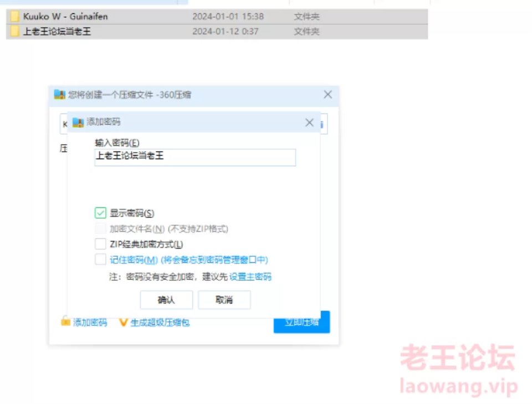Click the disabled 加密文件名 checkbox
532x404 pixels.
pos(100,228)
